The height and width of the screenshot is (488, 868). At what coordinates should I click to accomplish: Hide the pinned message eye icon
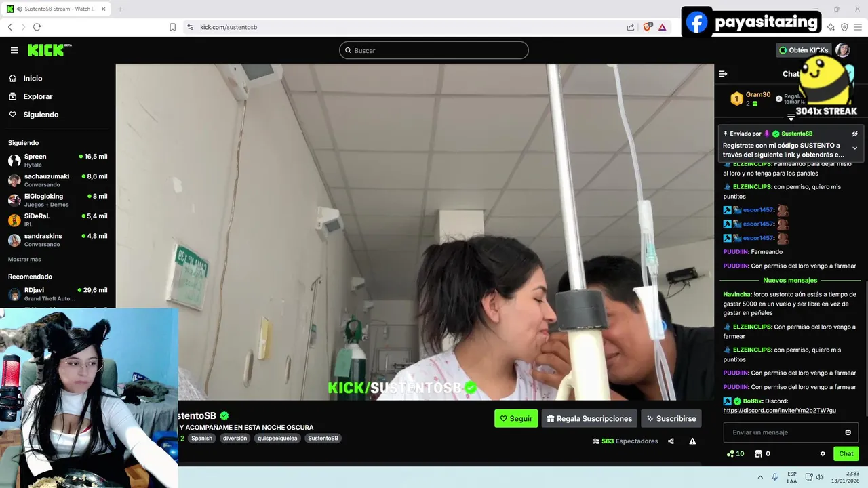[854, 134]
